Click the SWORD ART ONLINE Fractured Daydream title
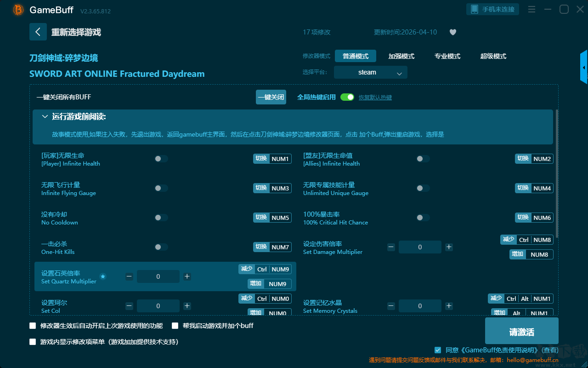588x368 pixels. click(x=117, y=74)
